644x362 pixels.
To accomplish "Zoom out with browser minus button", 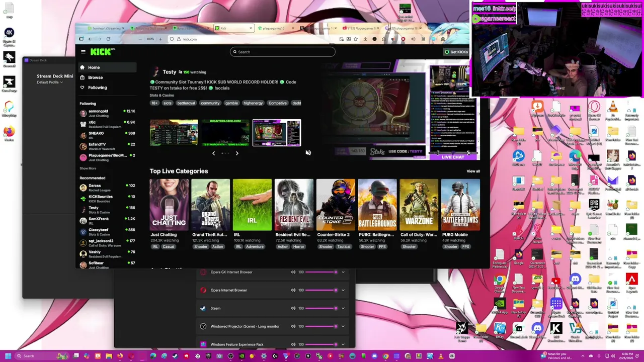I will 140,39.
